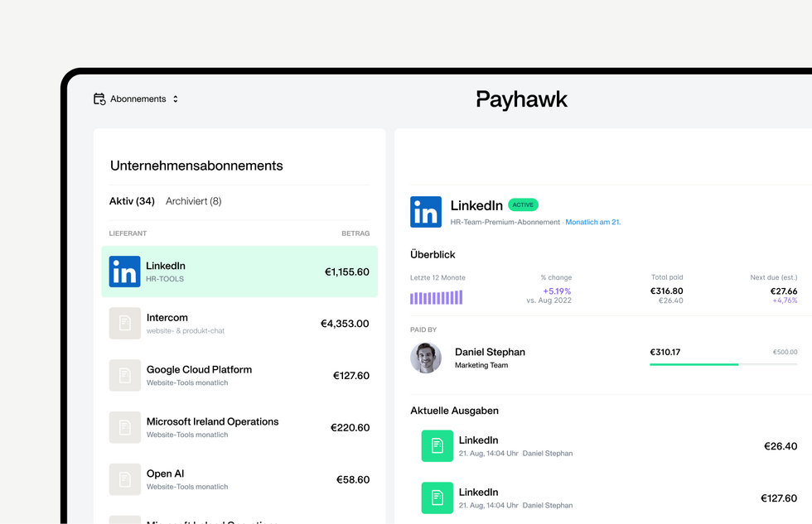Open the Intercom subscription entry
This screenshot has width=812, height=524.
click(x=239, y=324)
